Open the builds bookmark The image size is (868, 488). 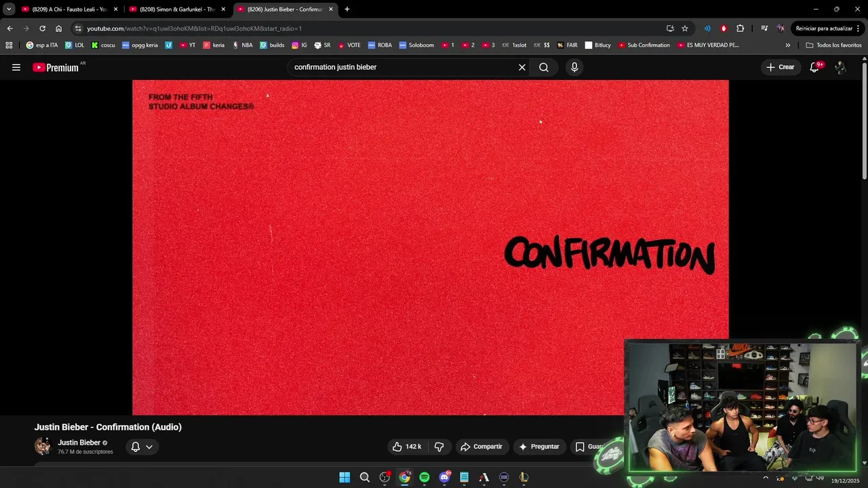(272, 45)
